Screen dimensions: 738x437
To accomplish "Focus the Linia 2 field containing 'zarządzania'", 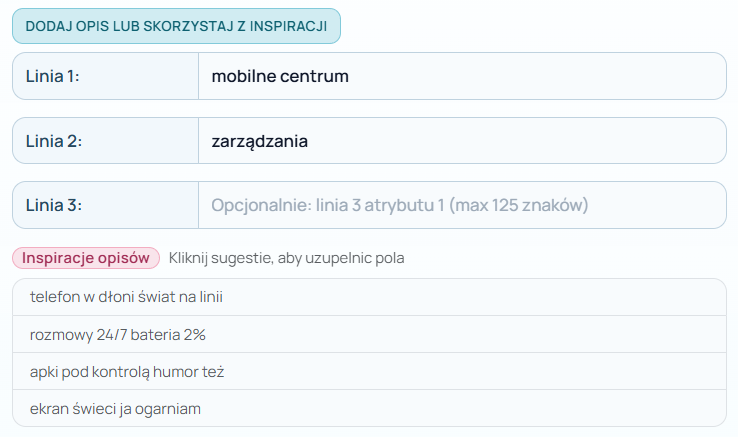I will pyautogui.click(x=460, y=141).
